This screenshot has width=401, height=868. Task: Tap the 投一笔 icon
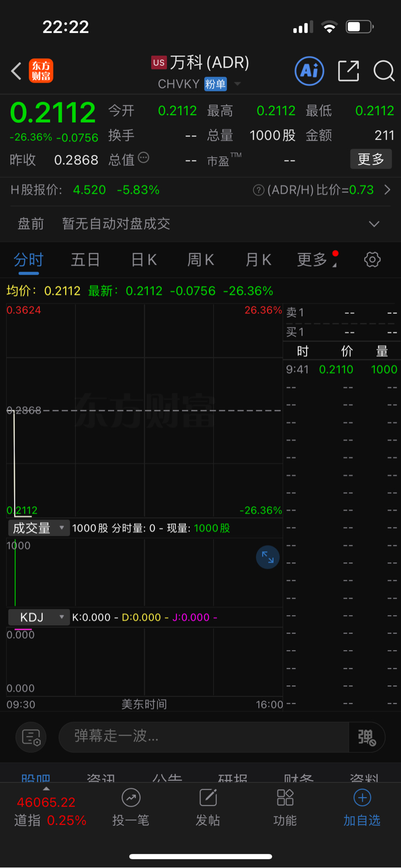[x=131, y=798]
